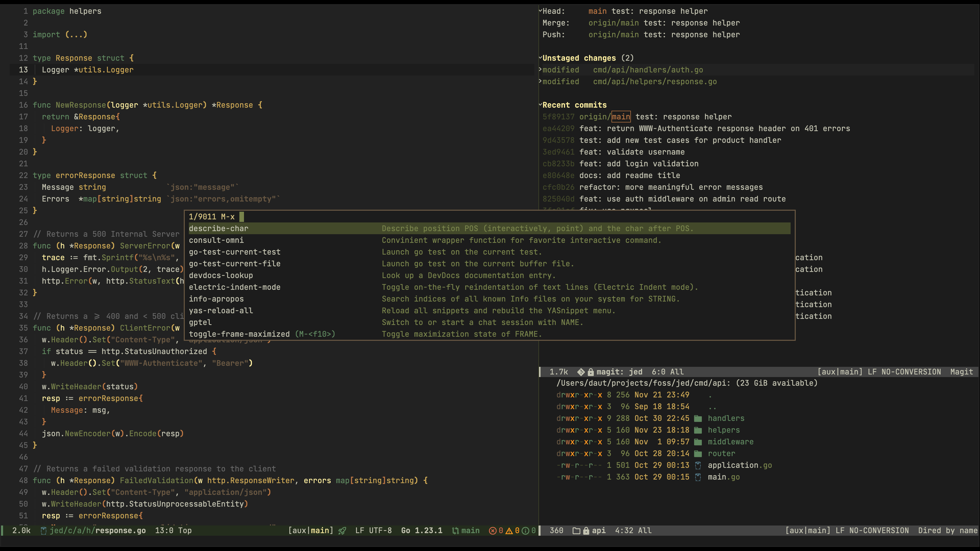Click the rocket launch icon in the modeline
Screen dimensions: 980x551
(342, 531)
